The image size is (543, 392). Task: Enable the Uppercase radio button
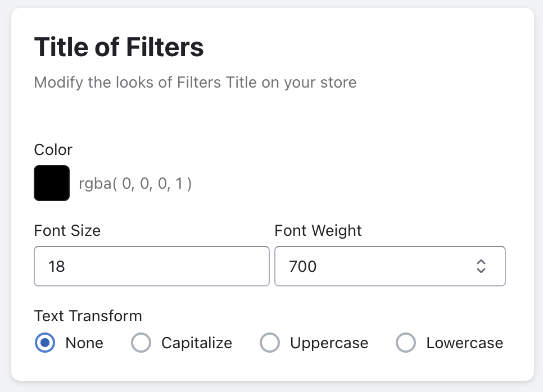coord(270,343)
